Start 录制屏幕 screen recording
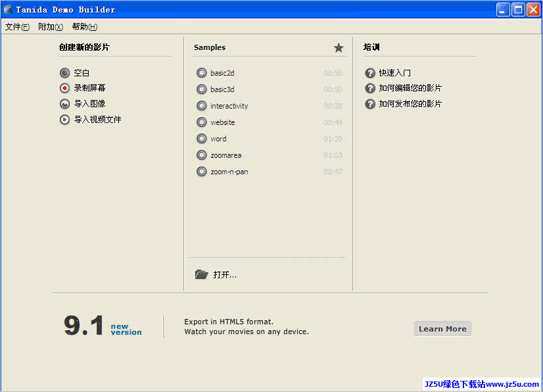This screenshot has height=392, width=543. tap(89, 88)
